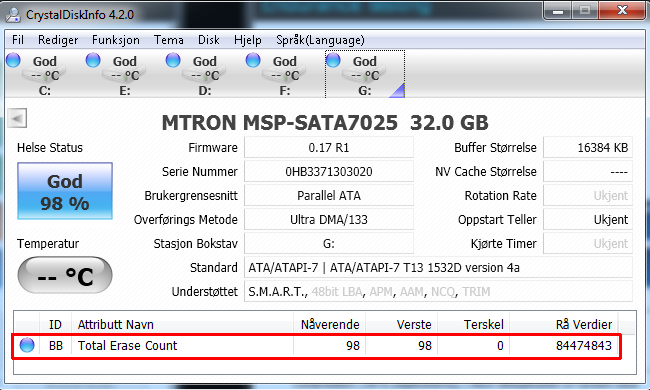Click the blue status dot in Total Erase Count row
Screen dimensions: 650x390
coord(27,345)
